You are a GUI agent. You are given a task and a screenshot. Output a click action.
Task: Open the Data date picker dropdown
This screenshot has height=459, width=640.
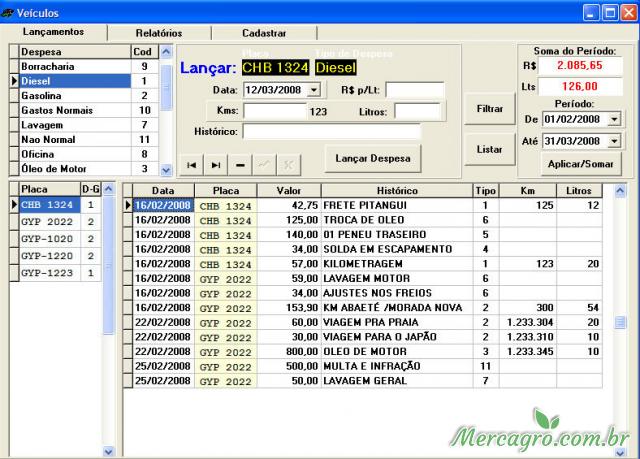[x=311, y=90]
